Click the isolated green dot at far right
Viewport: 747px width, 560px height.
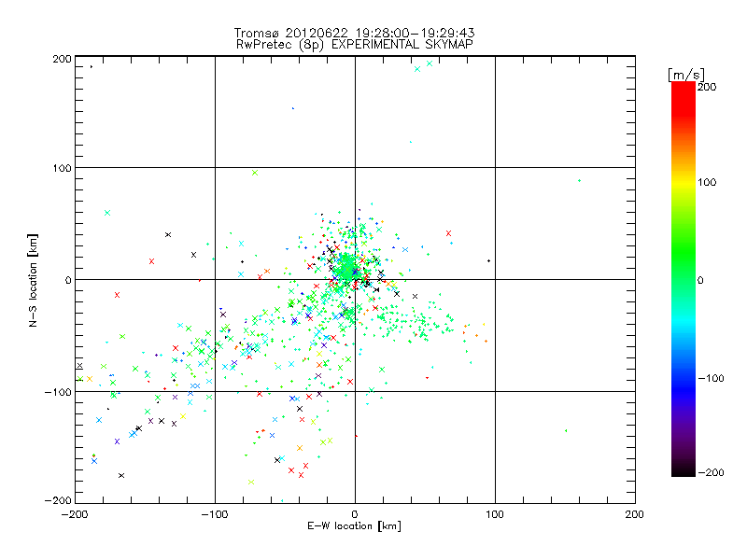point(579,180)
